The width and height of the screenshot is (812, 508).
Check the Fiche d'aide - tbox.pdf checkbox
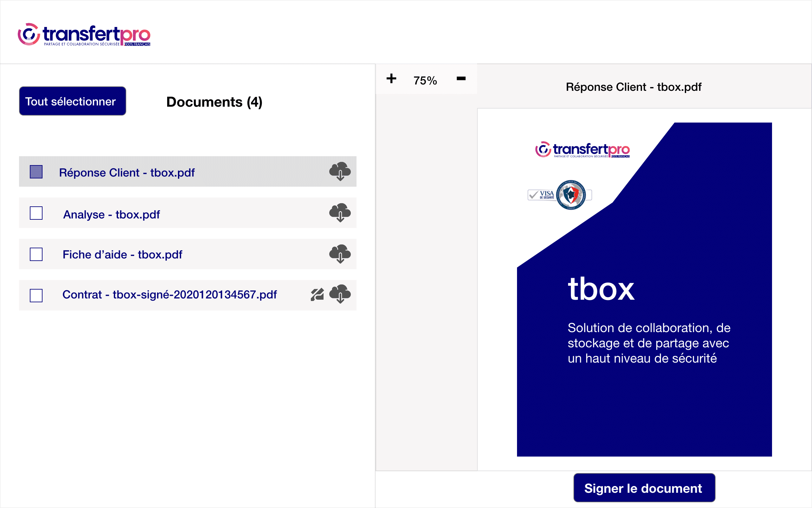point(36,254)
